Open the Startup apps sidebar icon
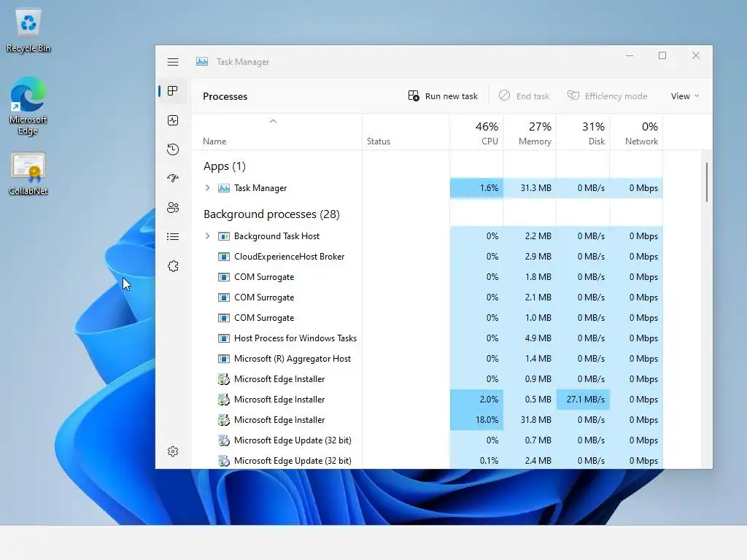 (173, 178)
